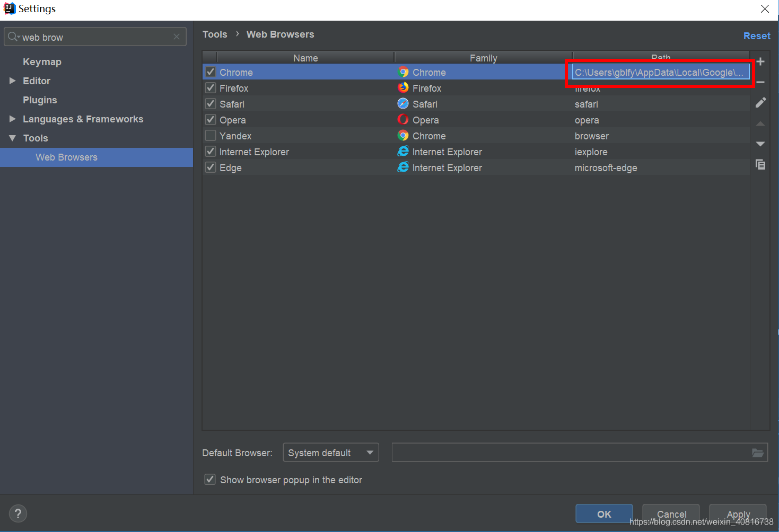Close the Settings dialog

[765, 8]
